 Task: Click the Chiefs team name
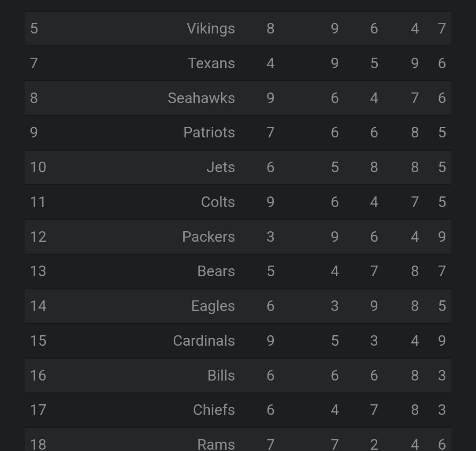click(x=214, y=410)
